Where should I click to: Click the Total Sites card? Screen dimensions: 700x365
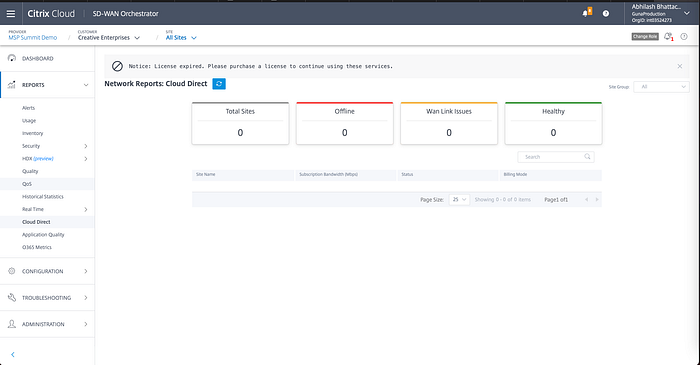(240, 123)
